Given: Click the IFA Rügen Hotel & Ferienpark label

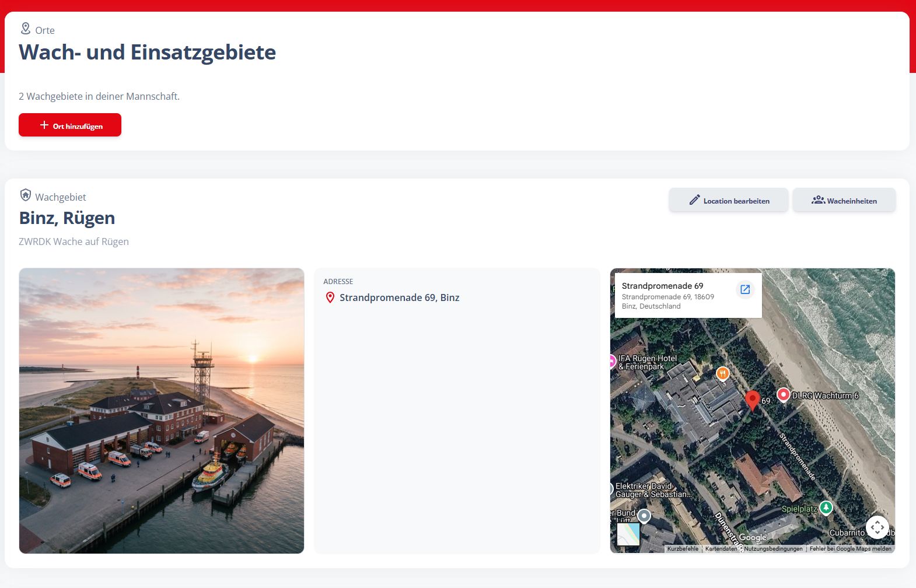Looking at the screenshot, I should pos(648,362).
